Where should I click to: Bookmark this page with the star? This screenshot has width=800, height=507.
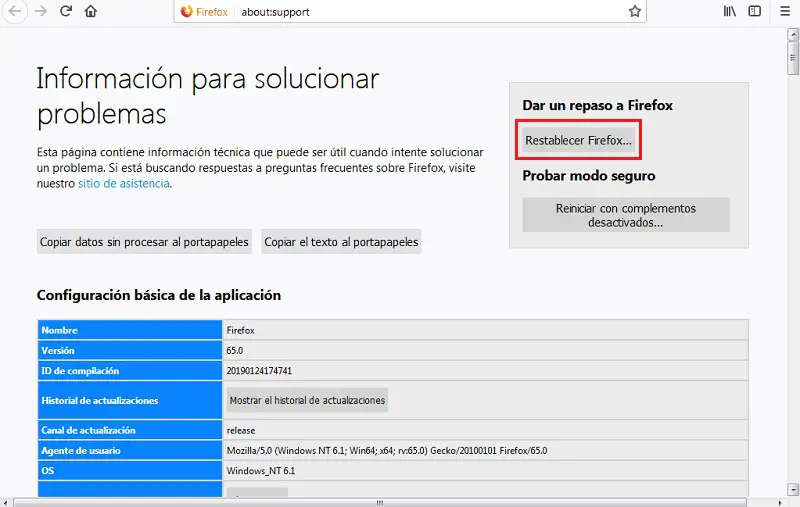point(634,11)
